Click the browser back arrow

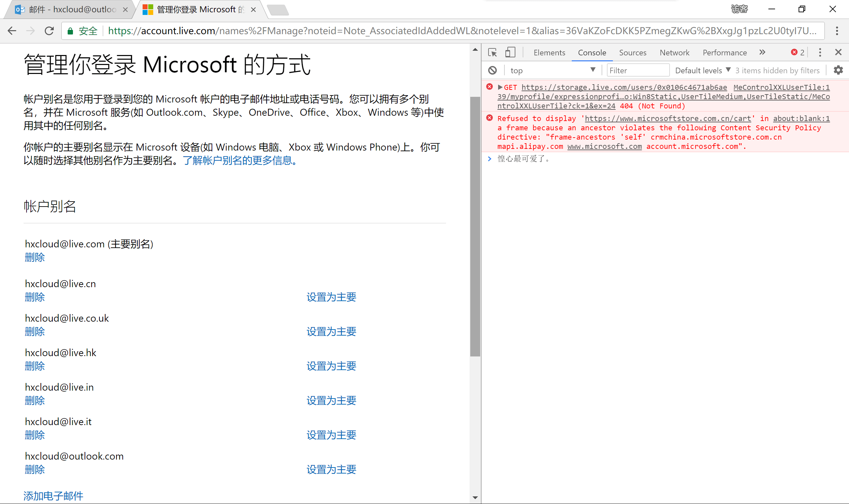tap(12, 31)
